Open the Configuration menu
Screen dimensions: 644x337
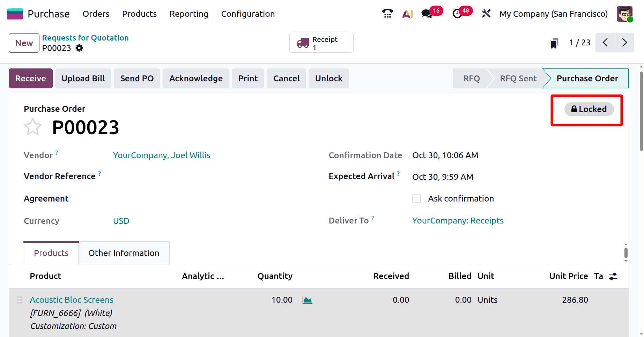247,14
